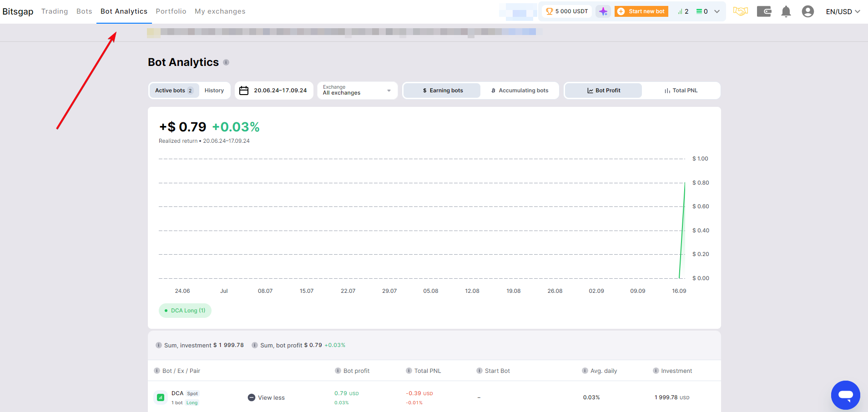
Task: Switch to Total PNL chart view
Action: tap(681, 90)
